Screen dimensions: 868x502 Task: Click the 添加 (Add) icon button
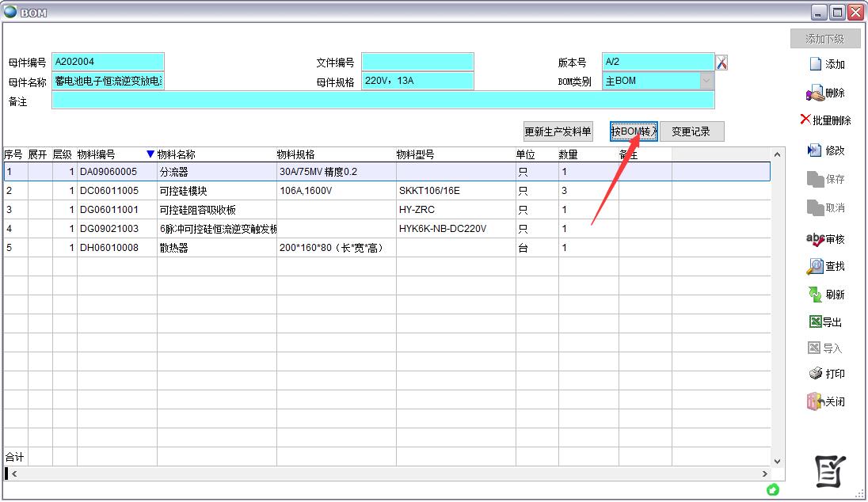click(x=826, y=64)
